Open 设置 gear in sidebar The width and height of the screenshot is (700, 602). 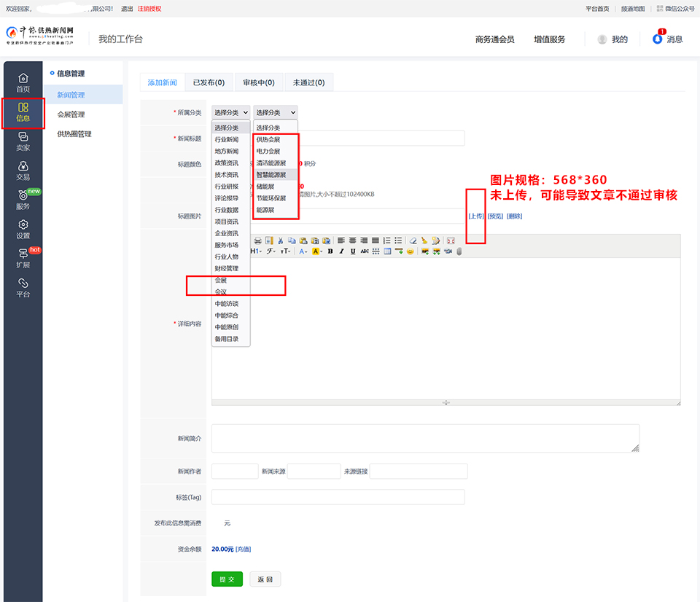point(23,230)
